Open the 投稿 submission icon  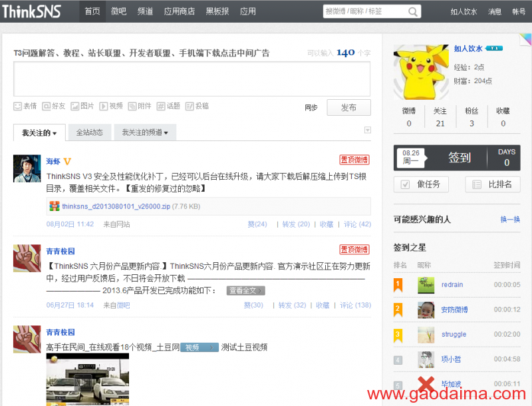(190, 106)
